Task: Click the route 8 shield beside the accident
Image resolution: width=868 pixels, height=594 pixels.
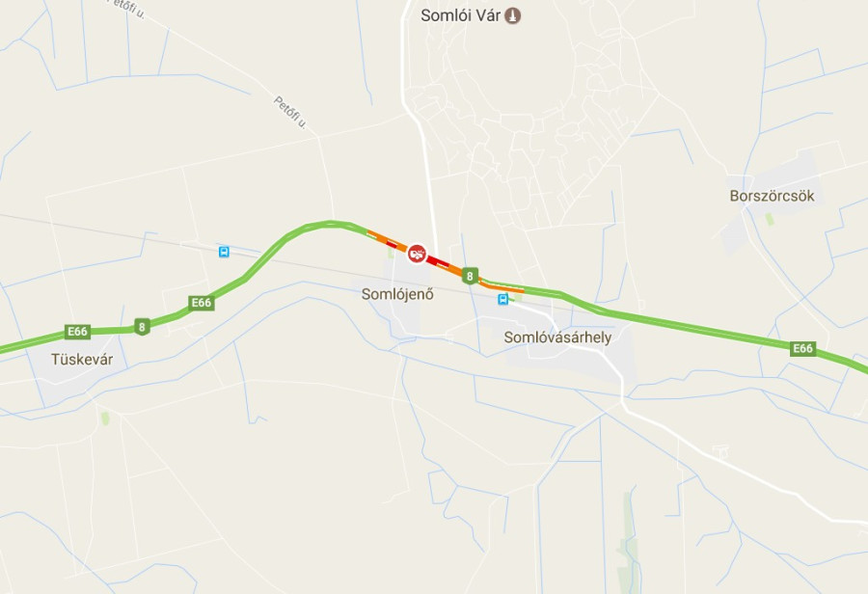Action: [470, 276]
